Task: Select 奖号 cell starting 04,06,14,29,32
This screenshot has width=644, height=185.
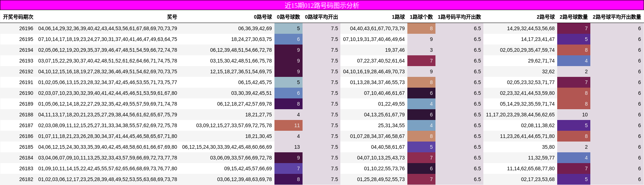Action: (108, 28)
